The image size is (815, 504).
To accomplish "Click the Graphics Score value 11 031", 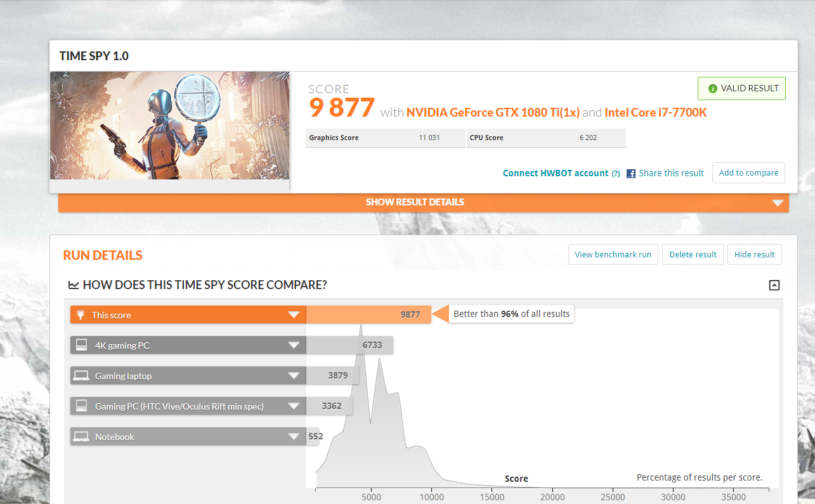I will [x=429, y=138].
